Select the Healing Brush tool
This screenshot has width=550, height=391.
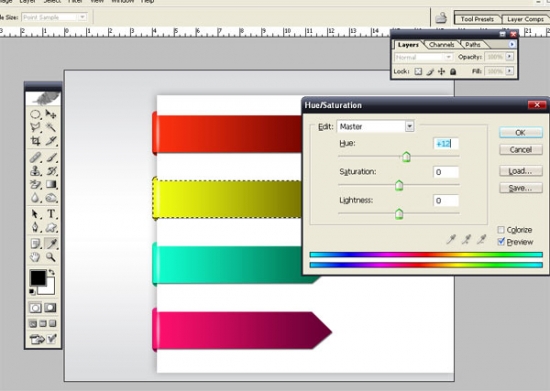coord(35,157)
